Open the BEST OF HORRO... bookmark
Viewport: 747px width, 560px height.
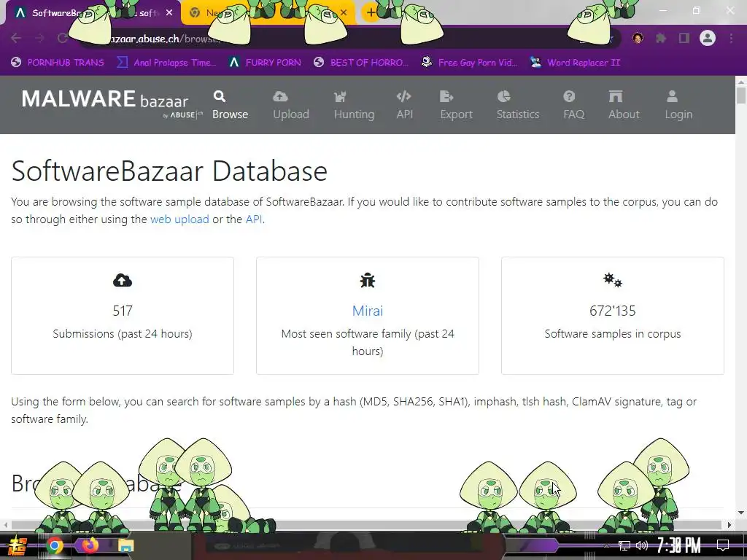pos(361,63)
